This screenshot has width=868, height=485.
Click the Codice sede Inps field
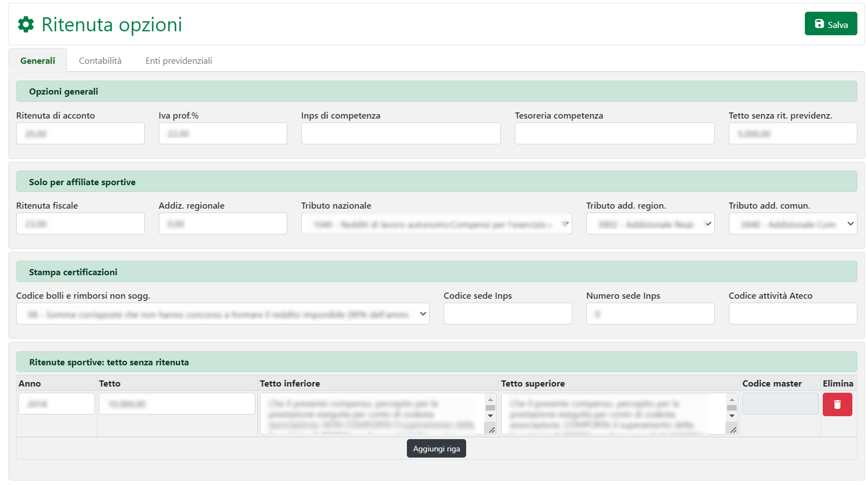click(507, 314)
